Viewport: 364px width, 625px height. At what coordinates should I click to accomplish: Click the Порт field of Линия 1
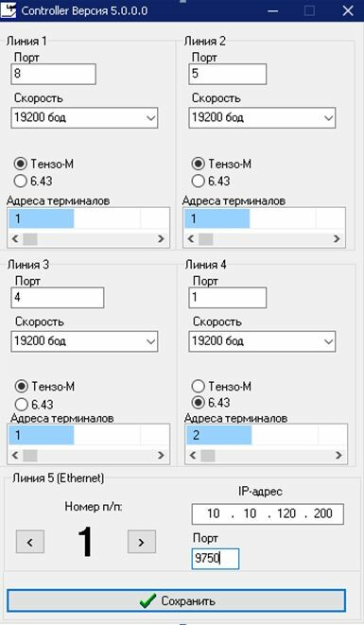point(54,74)
